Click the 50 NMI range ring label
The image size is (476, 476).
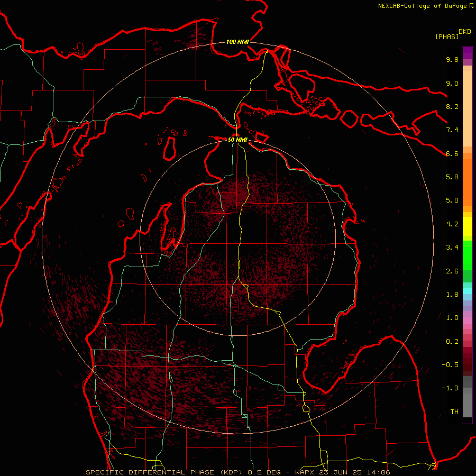[237, 140]
